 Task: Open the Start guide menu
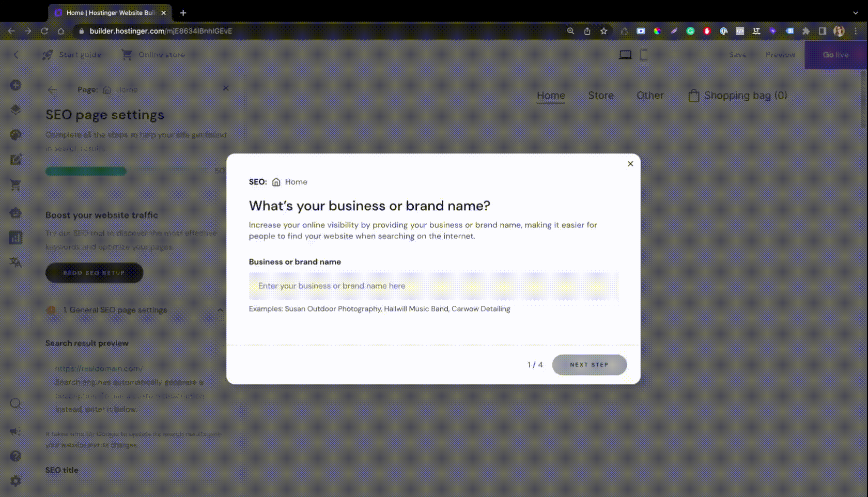click(x=72, y=55)
